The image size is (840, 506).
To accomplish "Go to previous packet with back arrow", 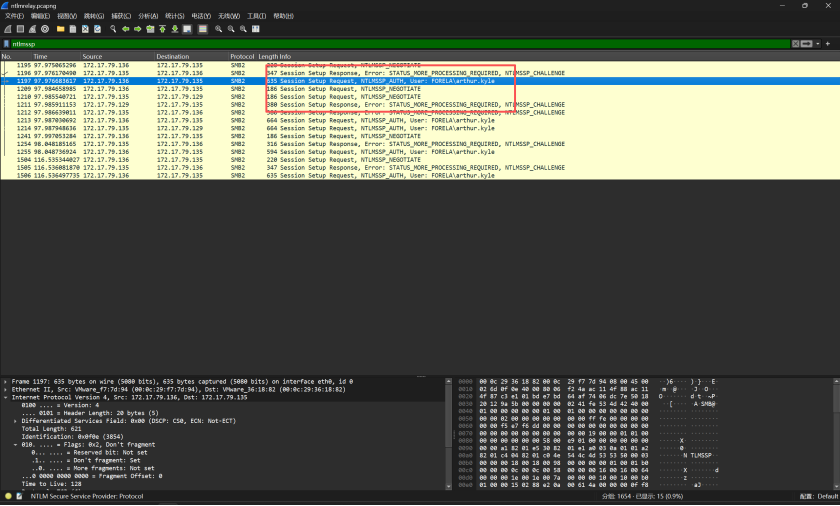I will click(126, 29).
